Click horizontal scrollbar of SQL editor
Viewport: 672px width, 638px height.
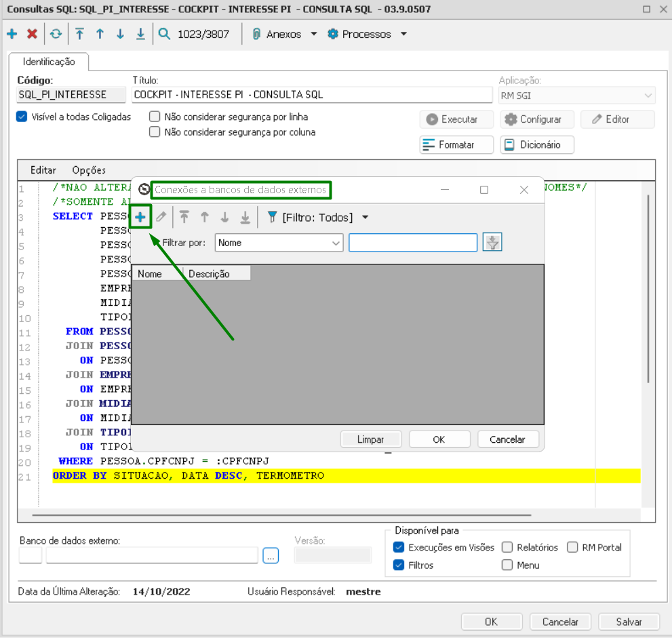point(281,515)
